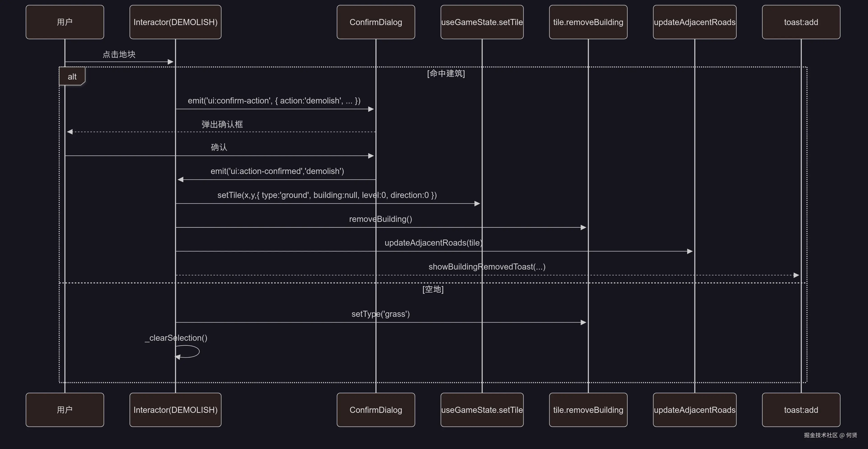This screenshot has height=449, width=868.
Task: Click the top 用户 participant box
Action: (65, 22)
